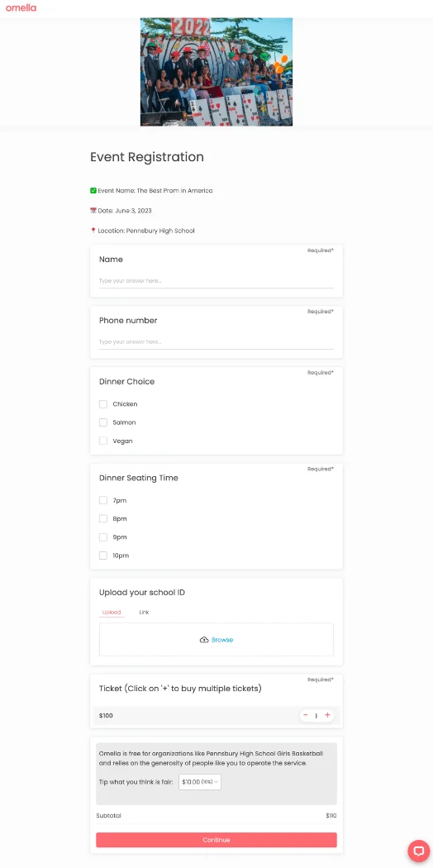Switch to the Upload tab
The image size is (433, 868).
pyautogui.click(x=112, y=613)
